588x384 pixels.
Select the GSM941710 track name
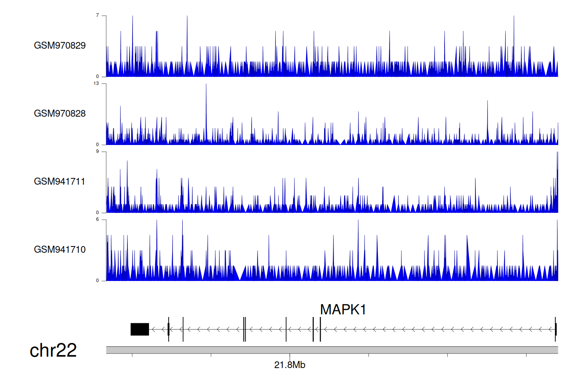tap(60, 250)
